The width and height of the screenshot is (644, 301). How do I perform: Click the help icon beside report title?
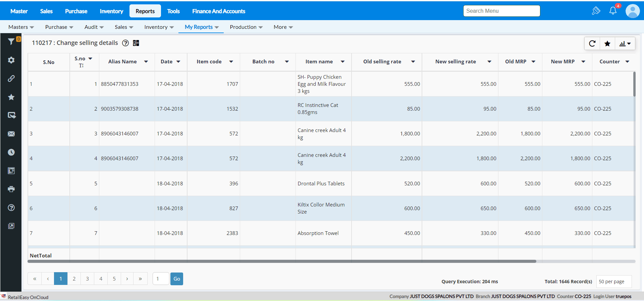125,43
